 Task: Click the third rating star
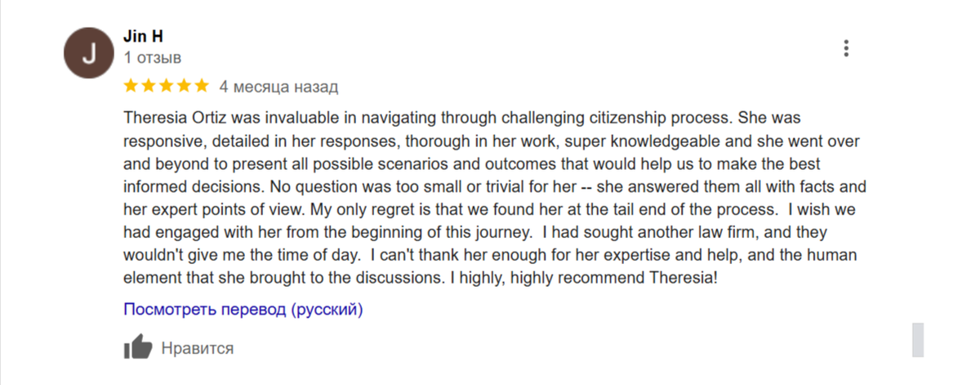point(167,86)
